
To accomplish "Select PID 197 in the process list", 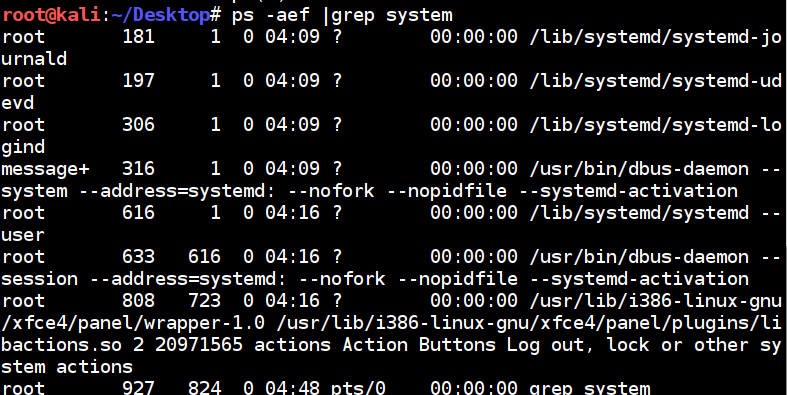I will (139, 81).
